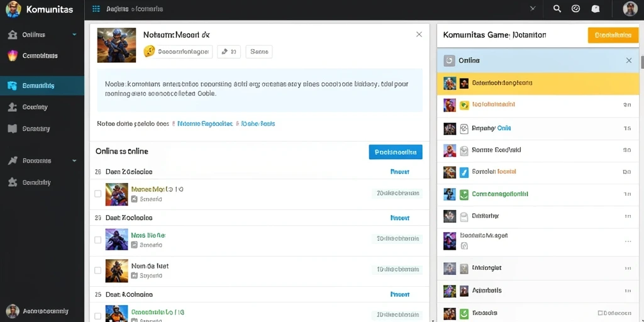This screenshot has width=644, height=322.
Task: Click the Komunitas logo avatar
Action: [13, 9]
